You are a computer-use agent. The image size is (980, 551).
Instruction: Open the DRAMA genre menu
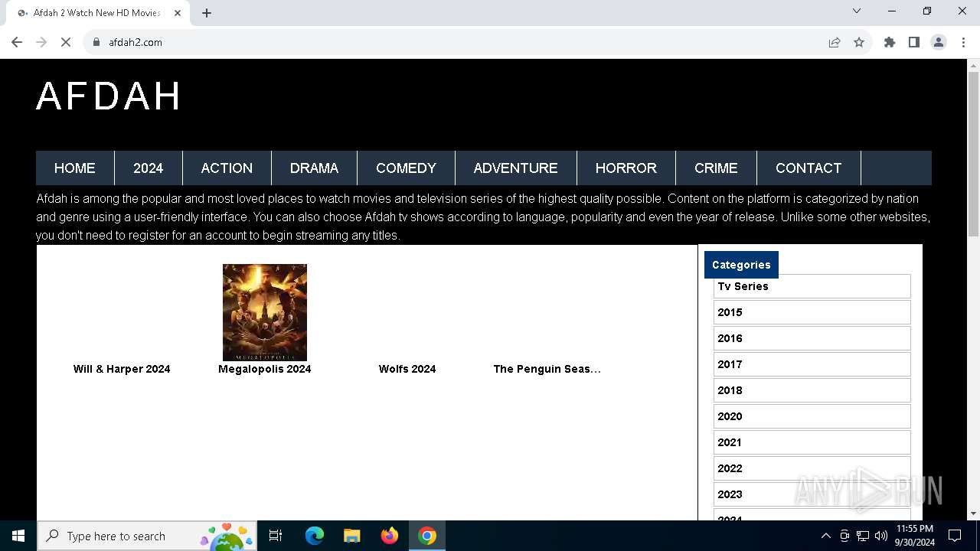pos(314,168)
